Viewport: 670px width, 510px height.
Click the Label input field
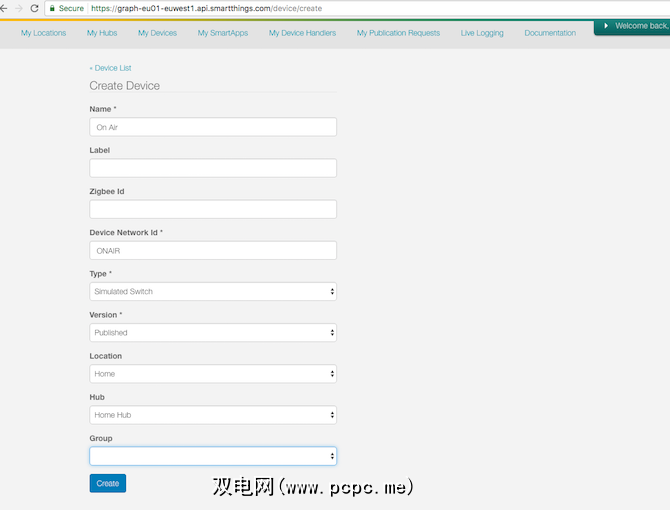[x=213, y=168]
